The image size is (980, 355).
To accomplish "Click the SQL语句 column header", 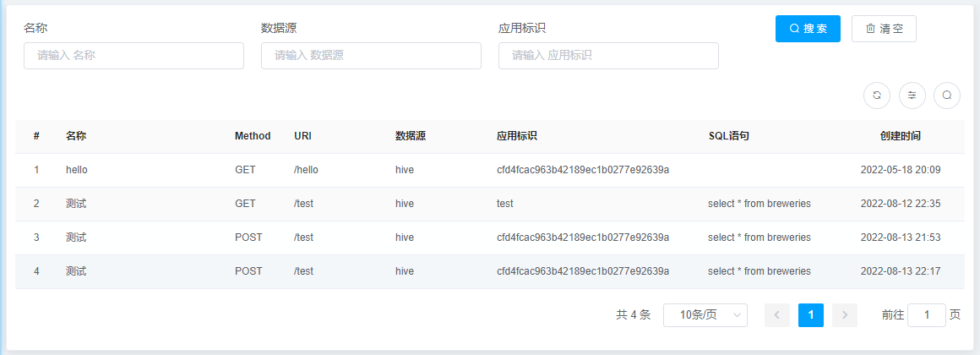I will (728, 136).
